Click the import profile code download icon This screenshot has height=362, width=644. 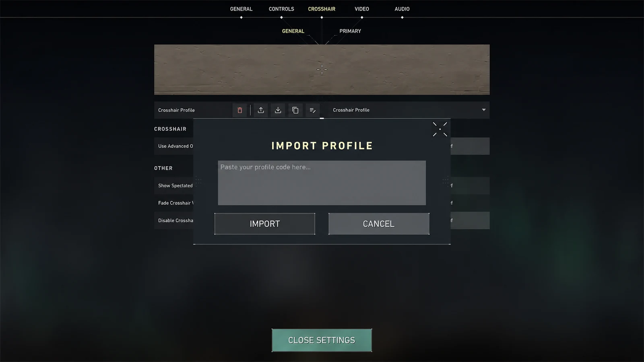click(278, 110)
